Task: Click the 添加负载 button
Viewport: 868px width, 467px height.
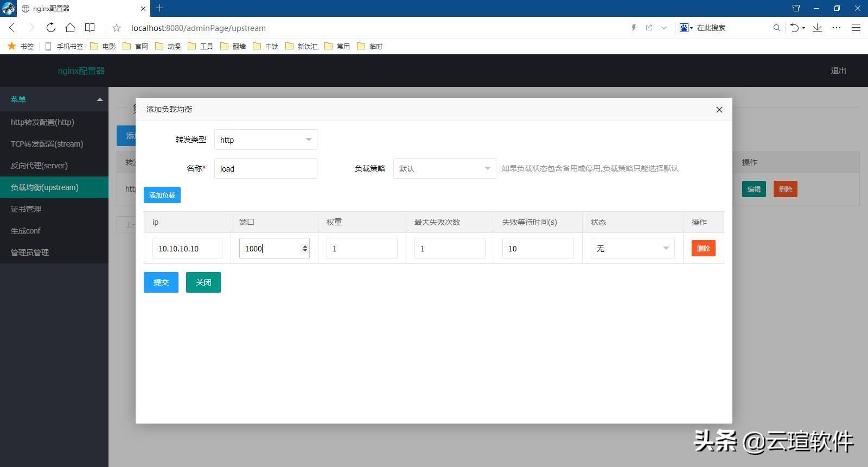Action: (x=162, y=195)
